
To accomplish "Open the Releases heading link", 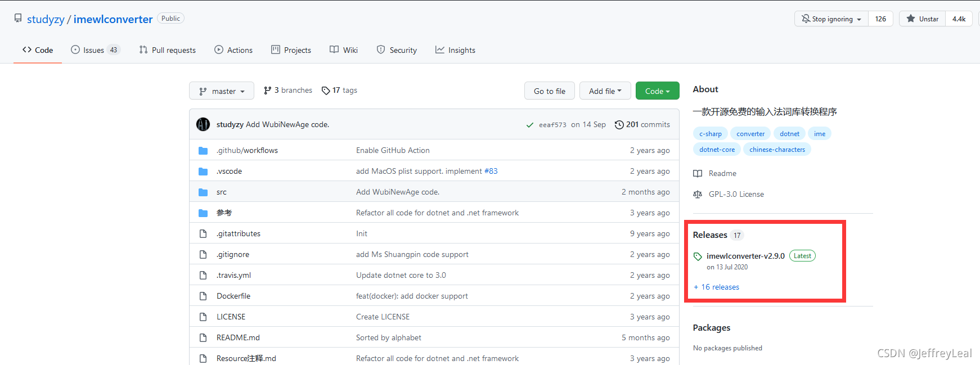I will coord(710,235).
